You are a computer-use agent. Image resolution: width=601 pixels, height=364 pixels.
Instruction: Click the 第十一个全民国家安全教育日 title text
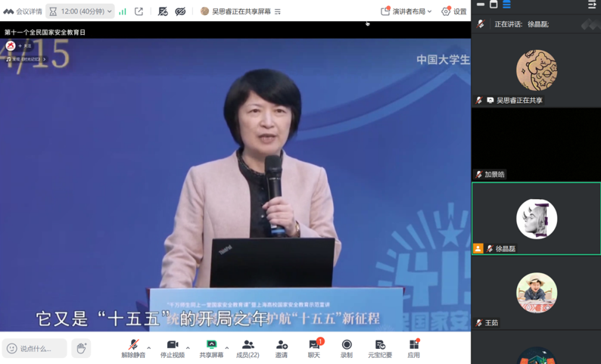[x=45, y=33]
